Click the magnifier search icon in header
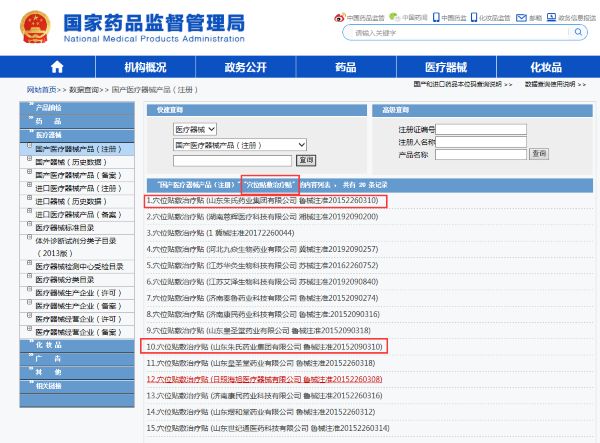This screenshot has width=600, height=443. pos(577,33)
